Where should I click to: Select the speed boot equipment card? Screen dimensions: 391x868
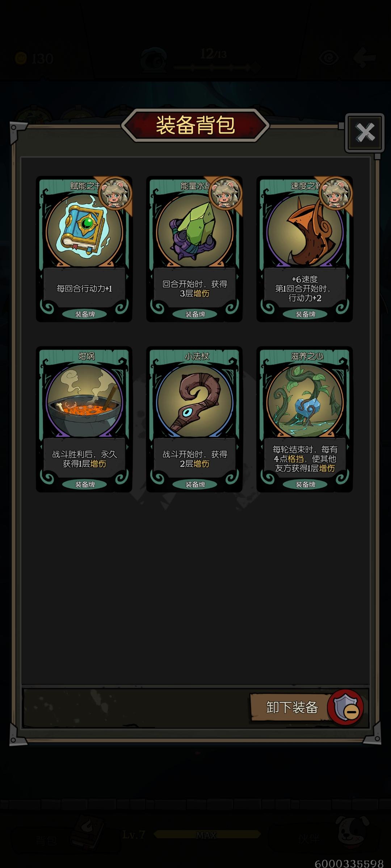pyautogui.click(x=305, y=249)
